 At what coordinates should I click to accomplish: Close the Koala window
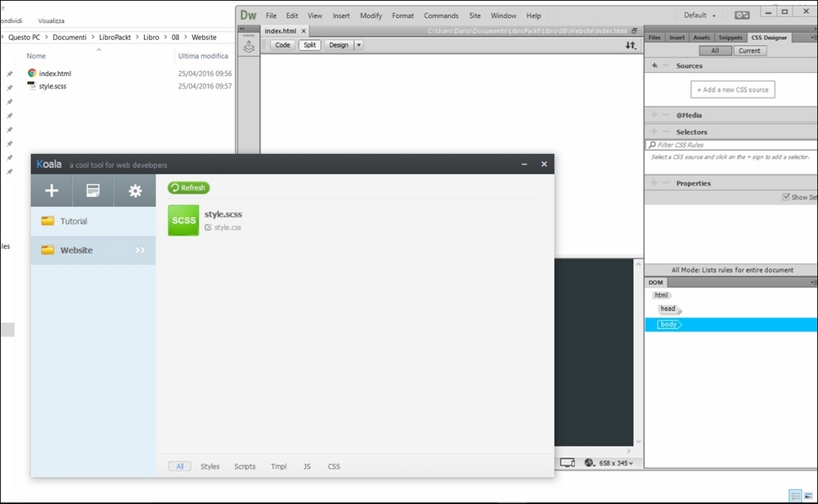pos(544,164)
